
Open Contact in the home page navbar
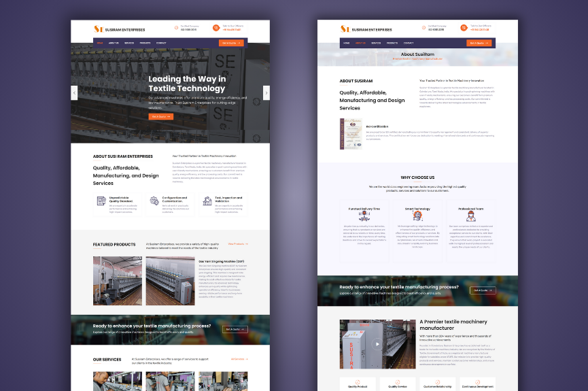(x=161, y=43)
